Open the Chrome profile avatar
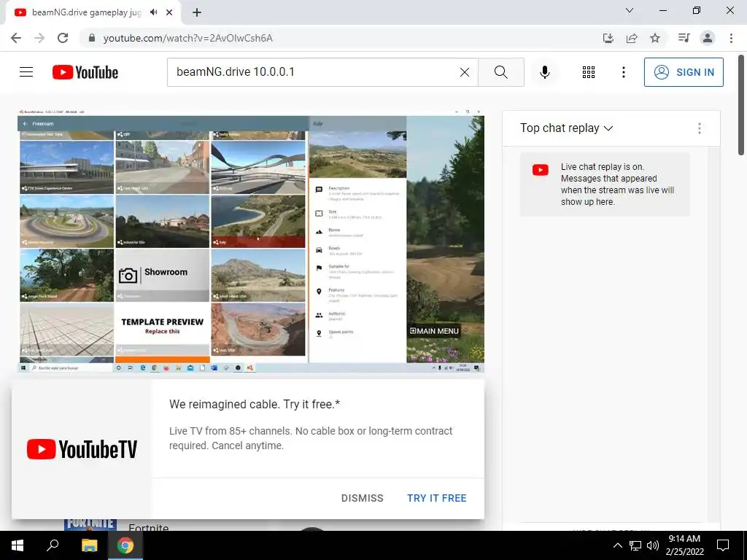This screenshot has height=560, width=747. coord(708,38)
